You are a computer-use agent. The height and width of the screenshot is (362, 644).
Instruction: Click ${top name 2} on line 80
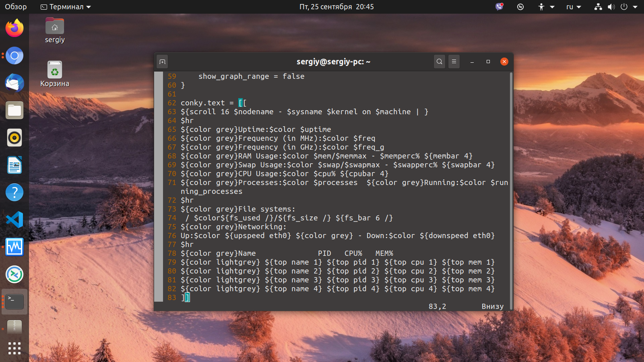[293, 271]
